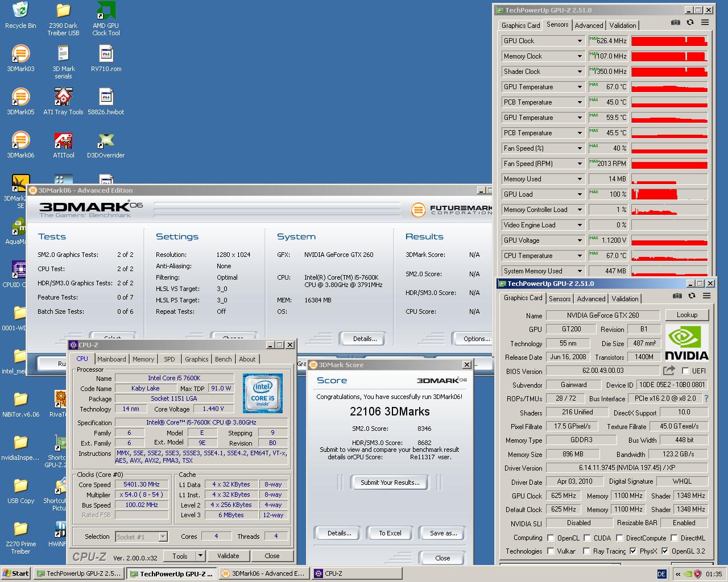Open the Socket #1 selection dropdown in CPU-Z

coord(162,537)
